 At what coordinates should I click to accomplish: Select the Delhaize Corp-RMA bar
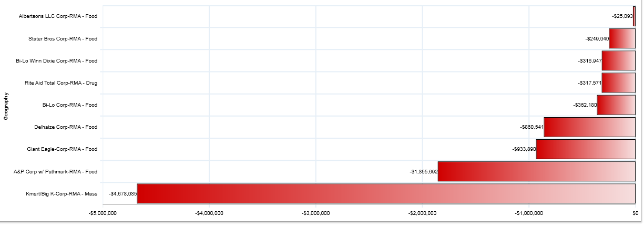589,127
